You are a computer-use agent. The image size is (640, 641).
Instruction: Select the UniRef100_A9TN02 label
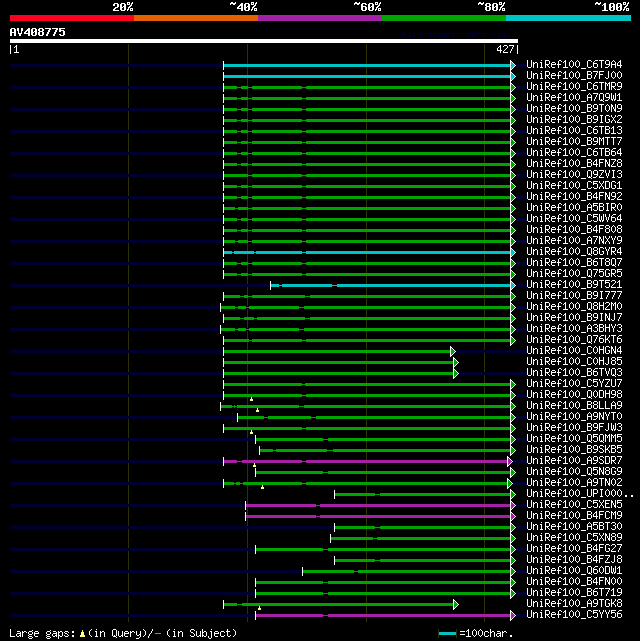tap(574, 483)
